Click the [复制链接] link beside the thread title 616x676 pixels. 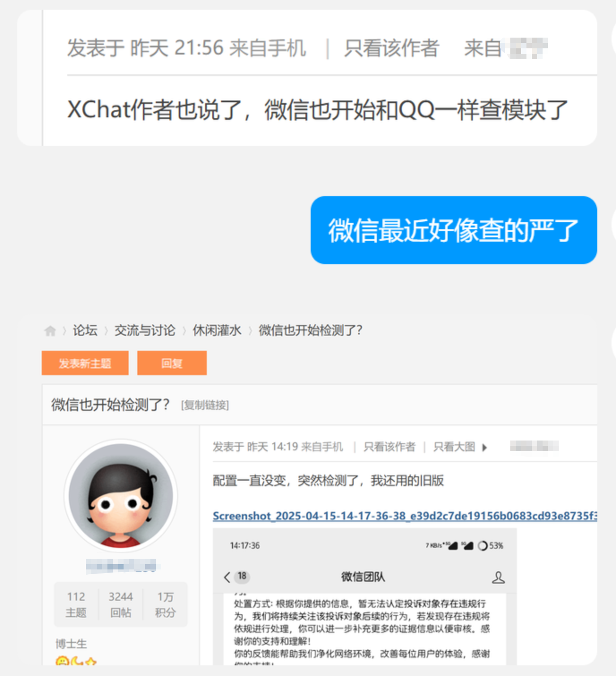205,405
